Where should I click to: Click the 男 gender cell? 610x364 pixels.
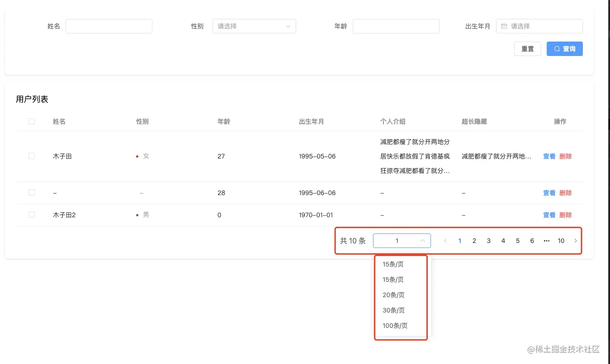pyautogui.click(x=142, y=215)
